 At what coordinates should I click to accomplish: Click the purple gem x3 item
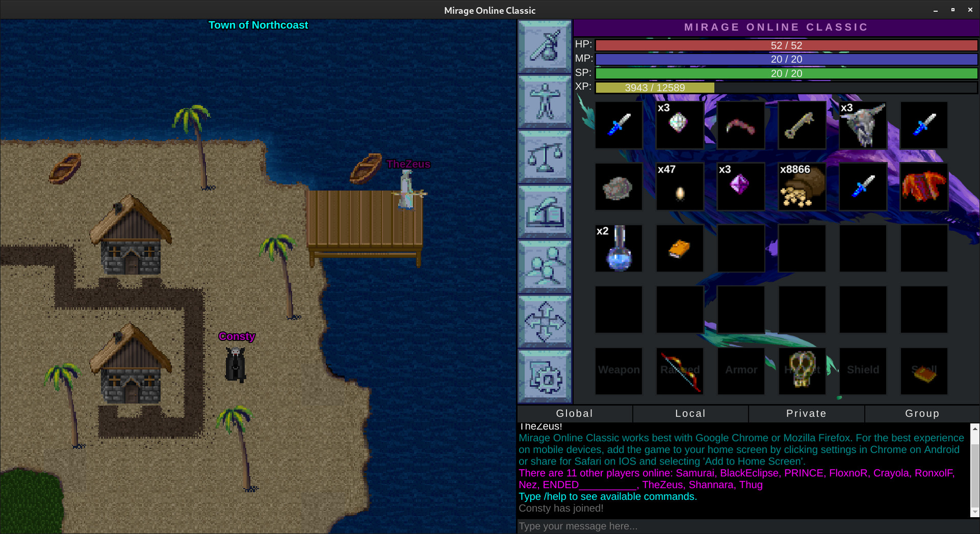741,187
